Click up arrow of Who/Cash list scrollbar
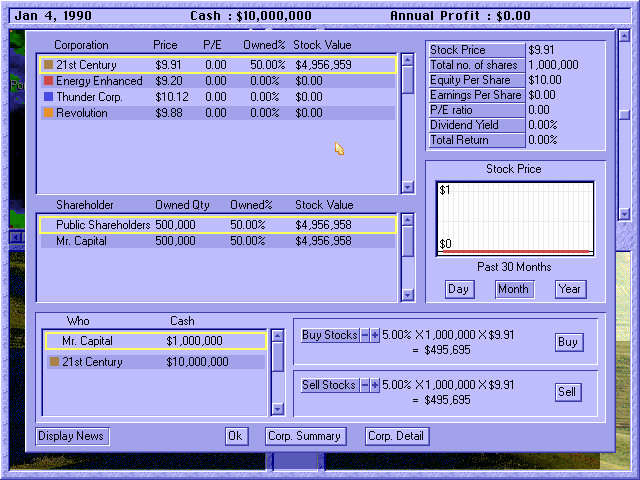 pos(278,336)
